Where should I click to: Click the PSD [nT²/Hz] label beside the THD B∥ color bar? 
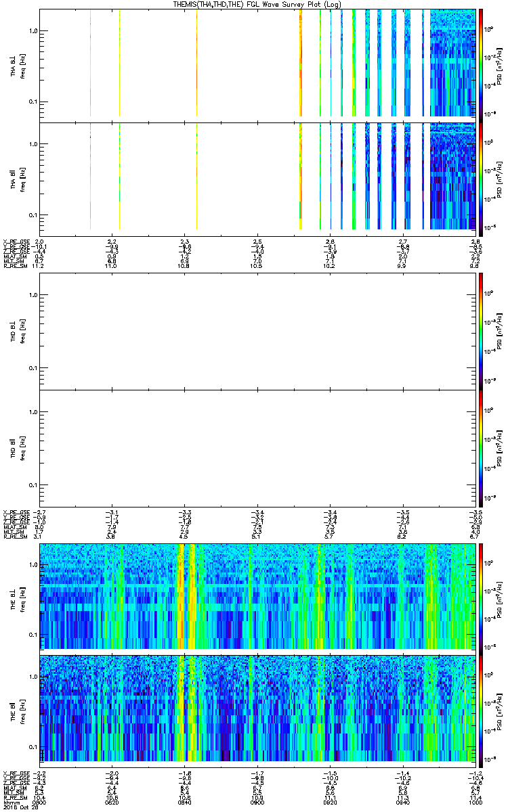[499, 448]
